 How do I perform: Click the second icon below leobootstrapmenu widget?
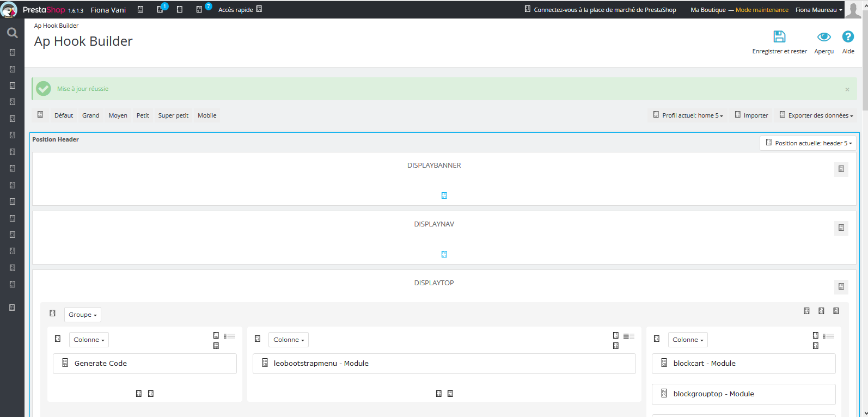450,394
